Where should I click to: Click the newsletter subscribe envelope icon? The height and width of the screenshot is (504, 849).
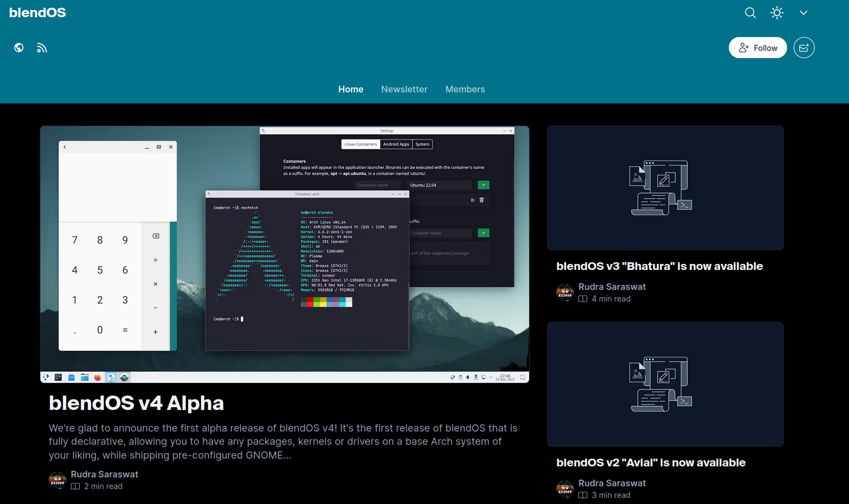(804, 48)
